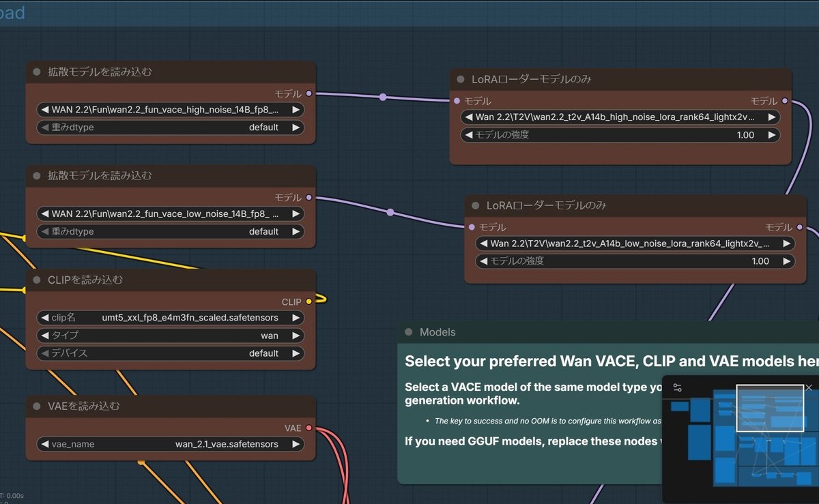Open the clip名 umt5_xxl model dropdown
The height and width of the screenshot is (504, 819).
click(x=170, y=318)
